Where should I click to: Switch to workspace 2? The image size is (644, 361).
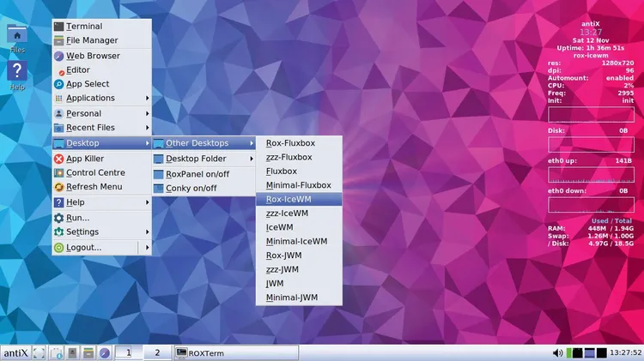pos(156,352)
